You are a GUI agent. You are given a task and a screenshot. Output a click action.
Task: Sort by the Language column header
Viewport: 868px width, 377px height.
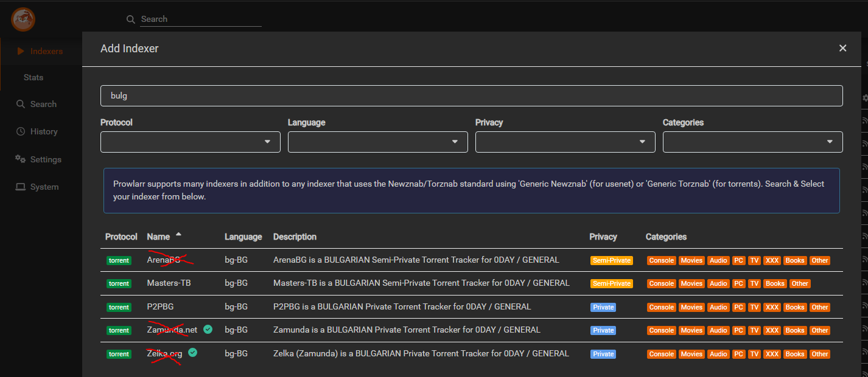coord(243,237)
